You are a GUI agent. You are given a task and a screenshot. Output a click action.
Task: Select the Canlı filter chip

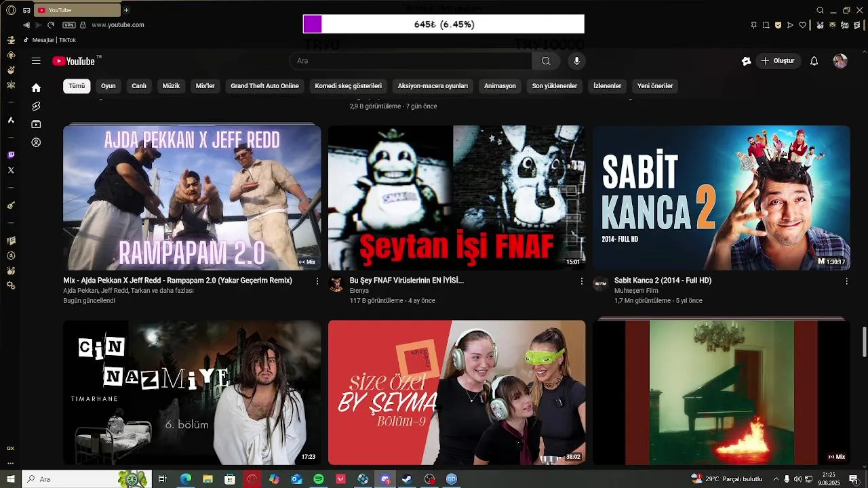pos(139,86)
